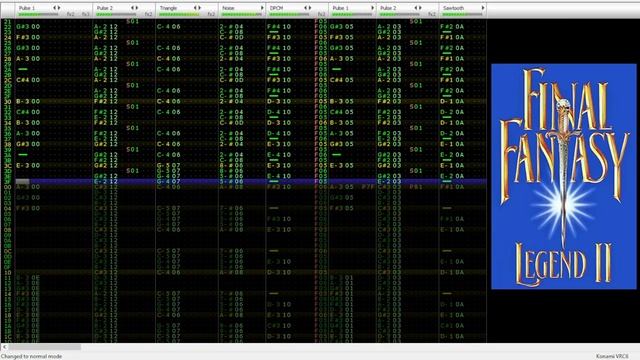Select the B-3 05 note on row 30 in the VRC6 Pulse 1 column
640x360 pixels.
point(342,101)
